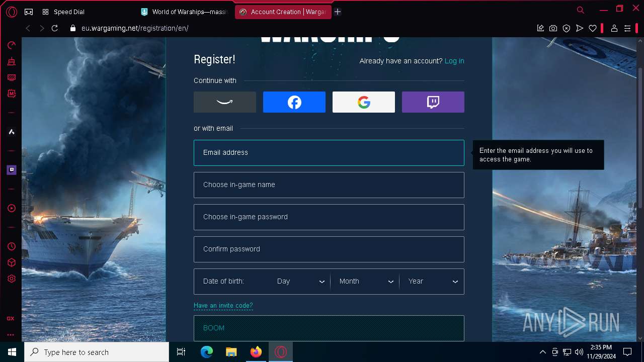Continue with Google
644x362 pixels.
click(x=364, y=102)
